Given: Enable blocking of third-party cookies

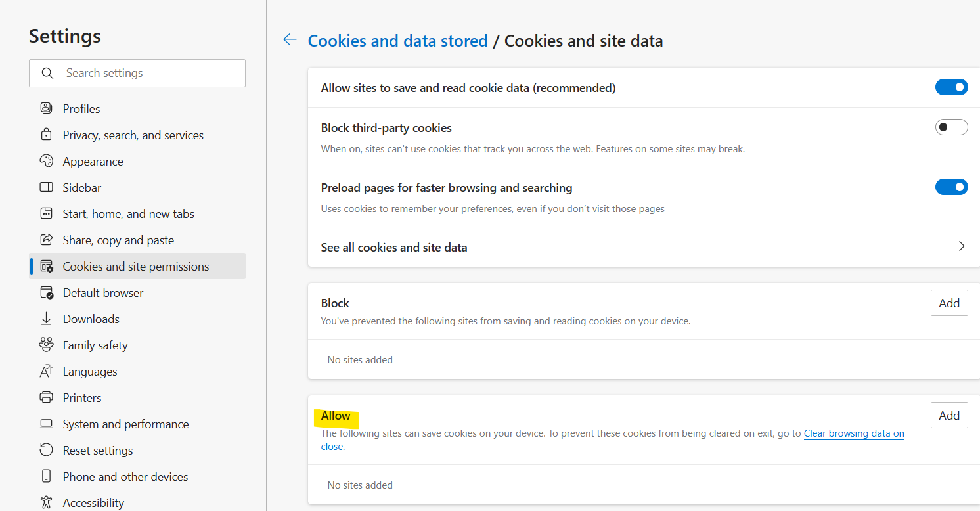Looking at the screenshot, I should [x=951, y=127].
